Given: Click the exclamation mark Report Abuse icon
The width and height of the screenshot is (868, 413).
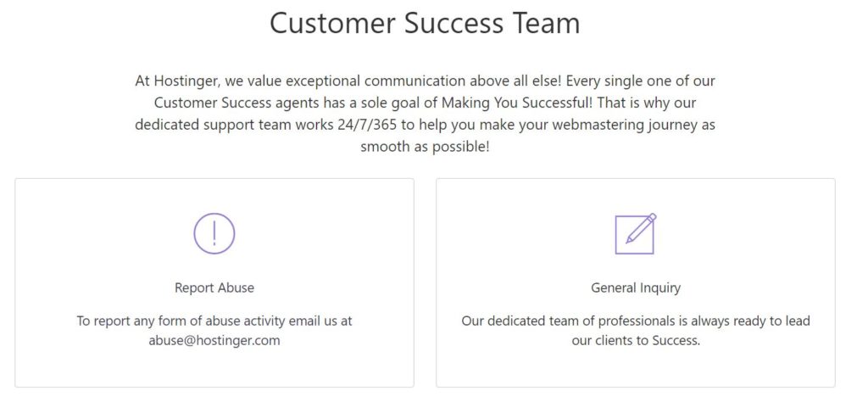Looking at the screenshot, I should (x=214, y=233).
